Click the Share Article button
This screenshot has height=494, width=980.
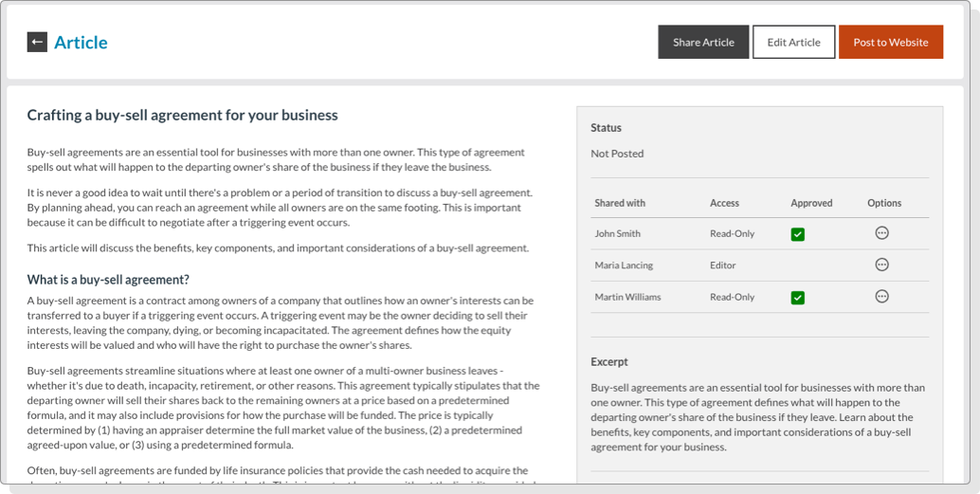pos(703,42)
